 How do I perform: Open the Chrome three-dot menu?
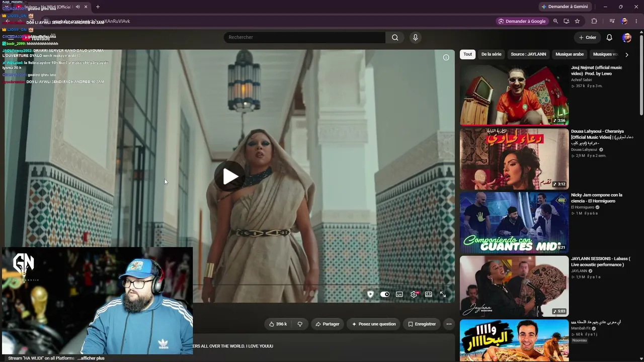pos(636,21)
